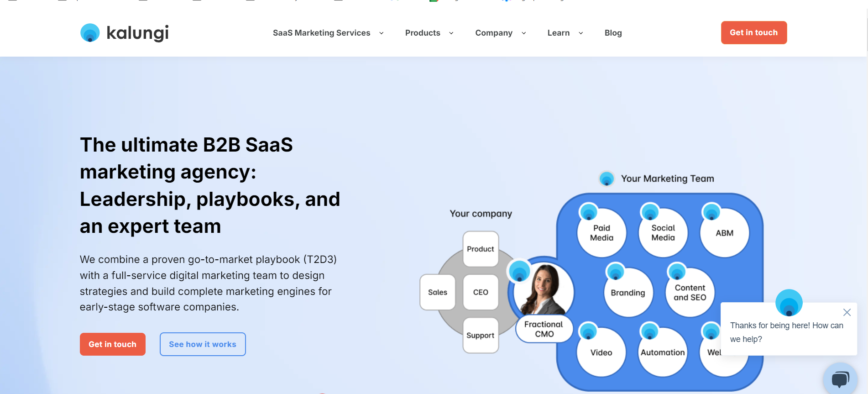
Task: Click the Your Marketing Team logo icon
Action: [x=607, y=179]
